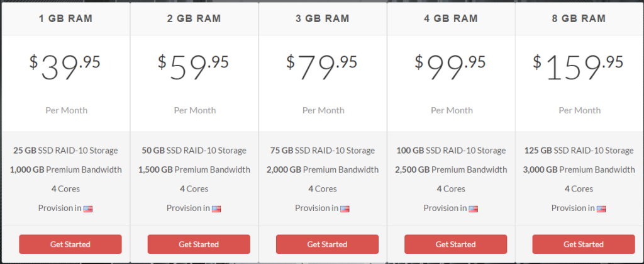Screen dimensions: 644x264
Task: Click 100 GB SSD RAID-10 Storage text
Action: (x=451, y=151)
